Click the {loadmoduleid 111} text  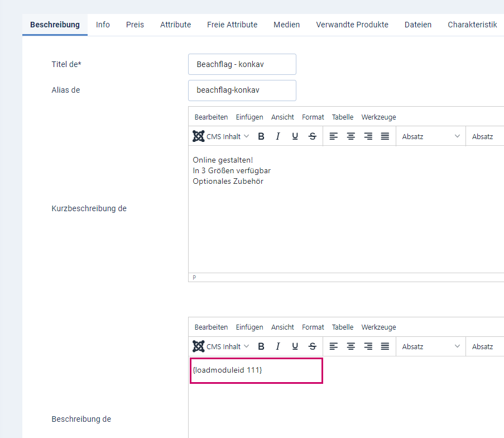point(227,370)
